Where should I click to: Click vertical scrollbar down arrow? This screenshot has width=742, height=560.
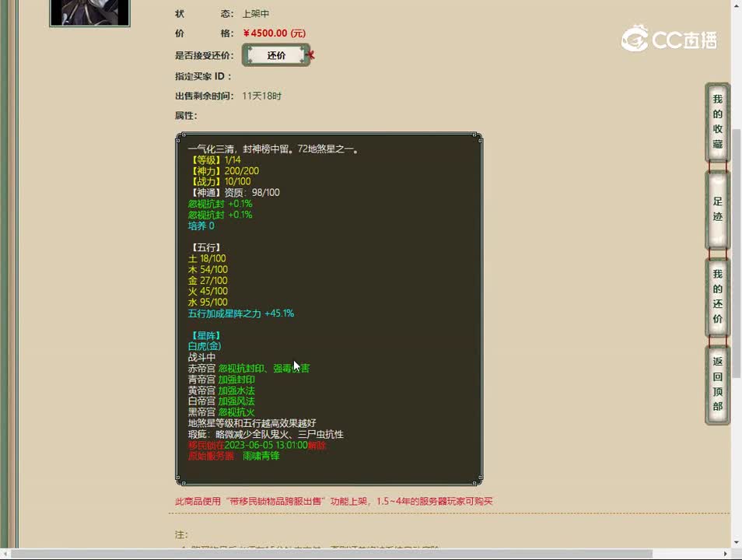pos(737,542)
